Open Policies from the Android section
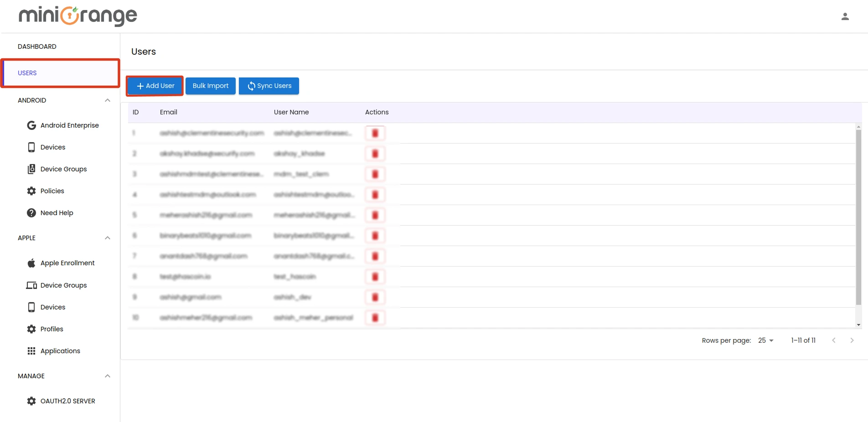The image size is (868, 422). (x=52, y=190)
